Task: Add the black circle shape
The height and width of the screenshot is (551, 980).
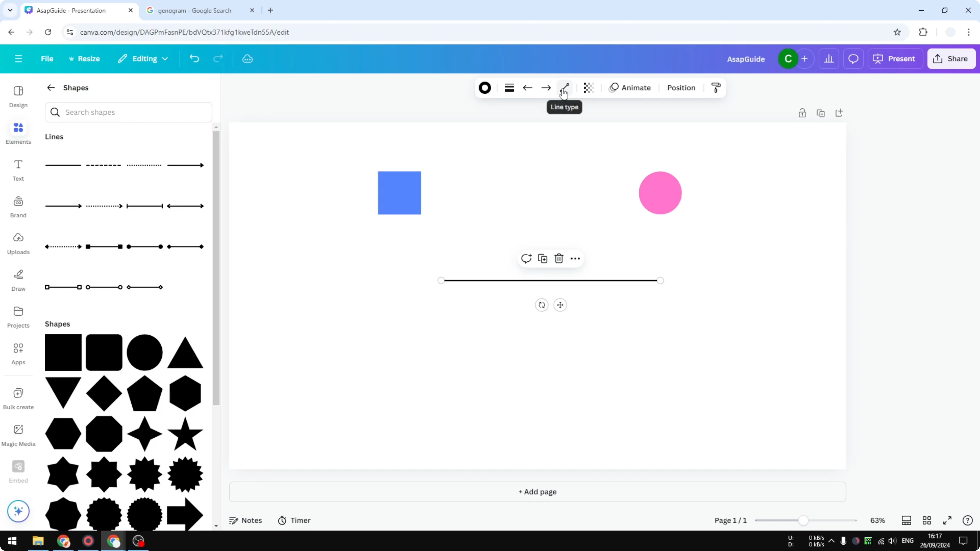Action: [x=145, y=352]
